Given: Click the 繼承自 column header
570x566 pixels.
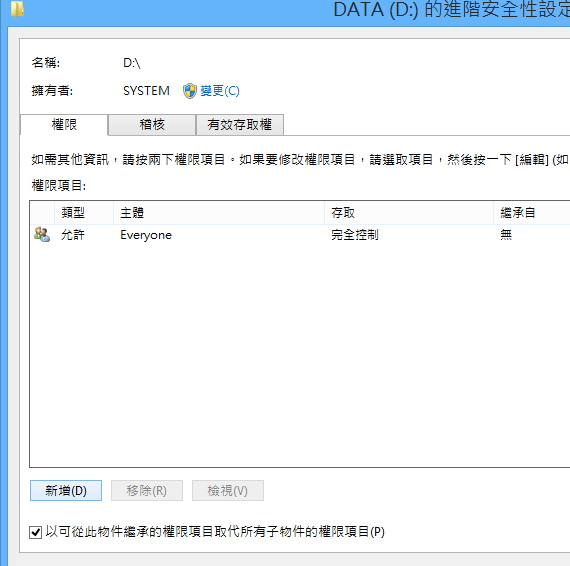Looking at the screenshot, I should 532,213.
